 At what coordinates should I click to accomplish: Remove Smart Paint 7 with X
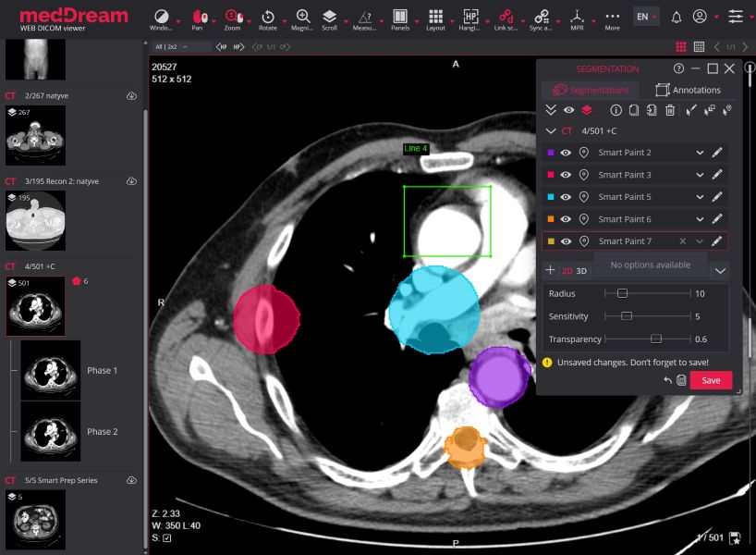pyautogui.click(x=683, y=241)
